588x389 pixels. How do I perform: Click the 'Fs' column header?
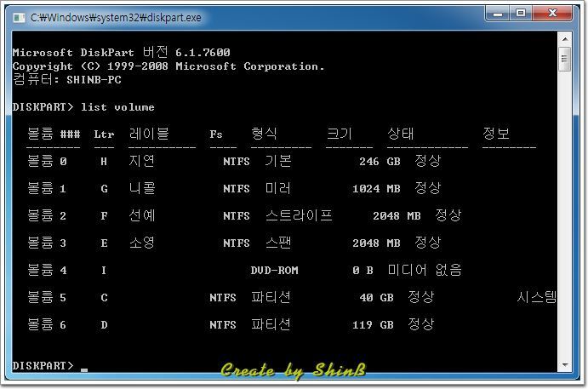pyautogui.click(x=216, y=134)
